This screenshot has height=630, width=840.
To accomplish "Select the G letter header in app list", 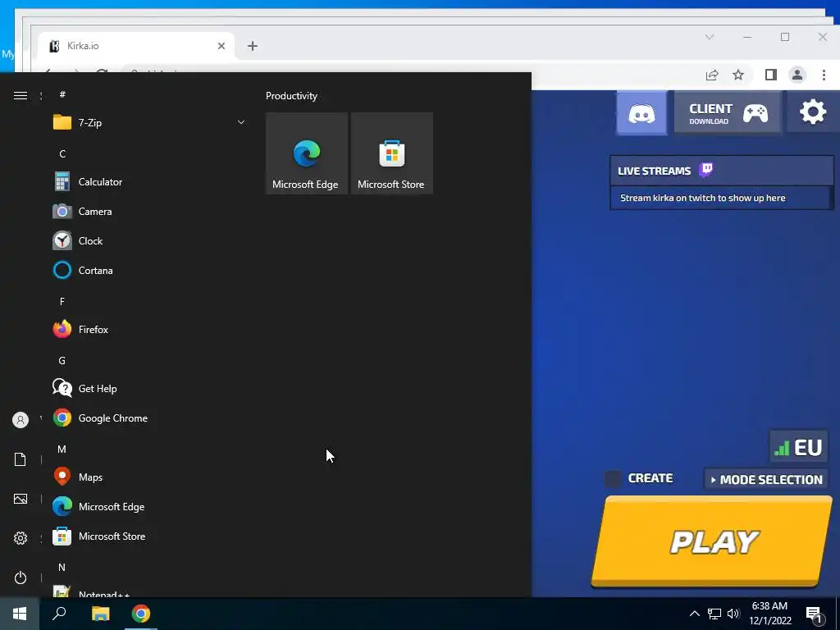I will tap(62, 361).
